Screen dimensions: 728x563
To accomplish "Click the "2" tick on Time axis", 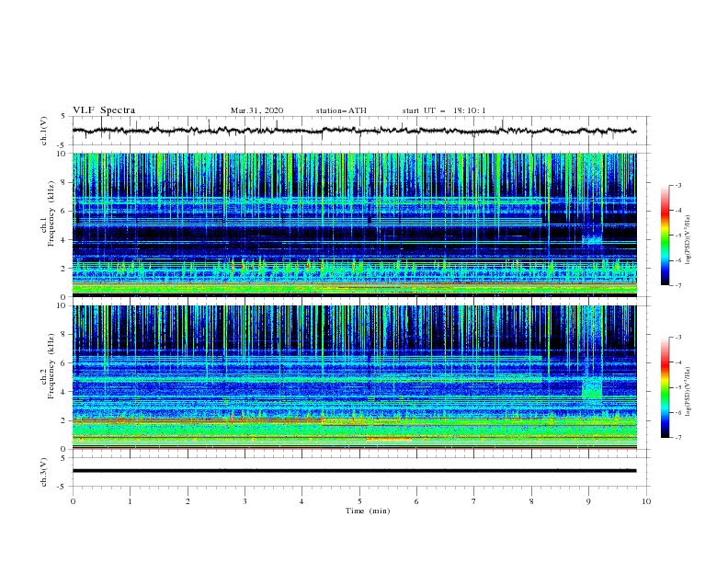I will pos(188,501).
